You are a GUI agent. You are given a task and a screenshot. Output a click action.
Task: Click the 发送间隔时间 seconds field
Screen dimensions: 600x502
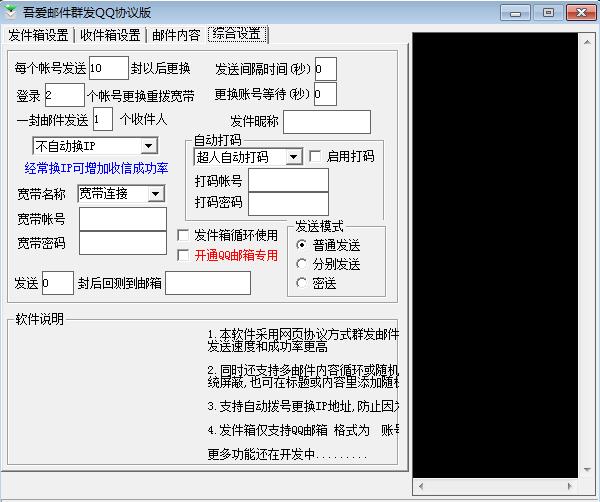325,69
